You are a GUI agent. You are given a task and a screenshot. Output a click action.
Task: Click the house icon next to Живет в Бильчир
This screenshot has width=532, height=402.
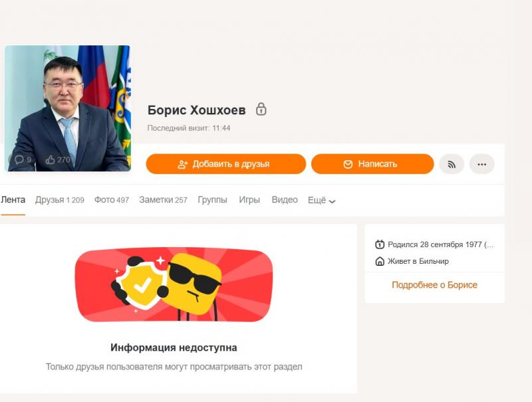pyautogui.click(x=380, y=261)
